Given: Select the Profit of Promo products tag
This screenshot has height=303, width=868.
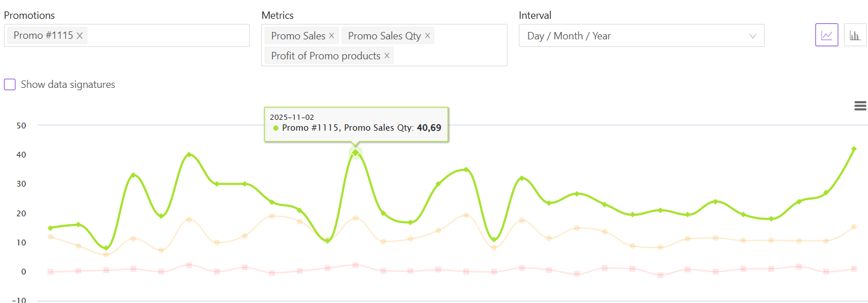Looking at the screenshot, I should 325,56.
